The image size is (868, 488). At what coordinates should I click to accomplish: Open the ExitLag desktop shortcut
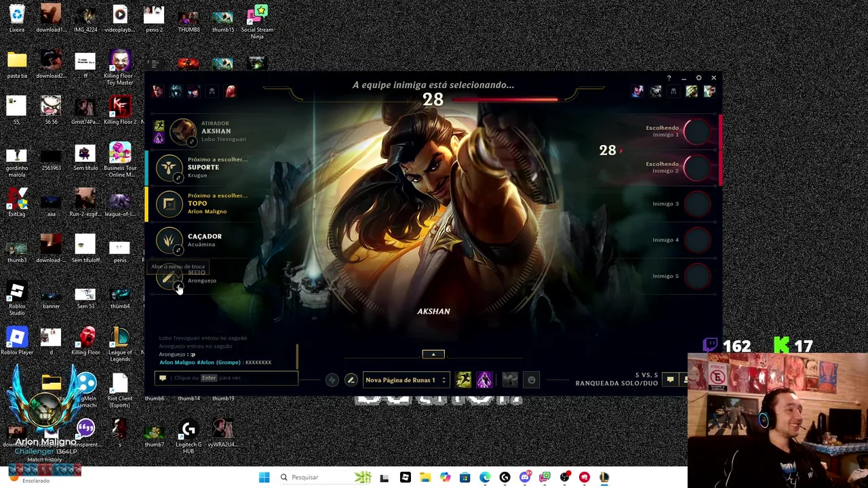click(17, 203)
